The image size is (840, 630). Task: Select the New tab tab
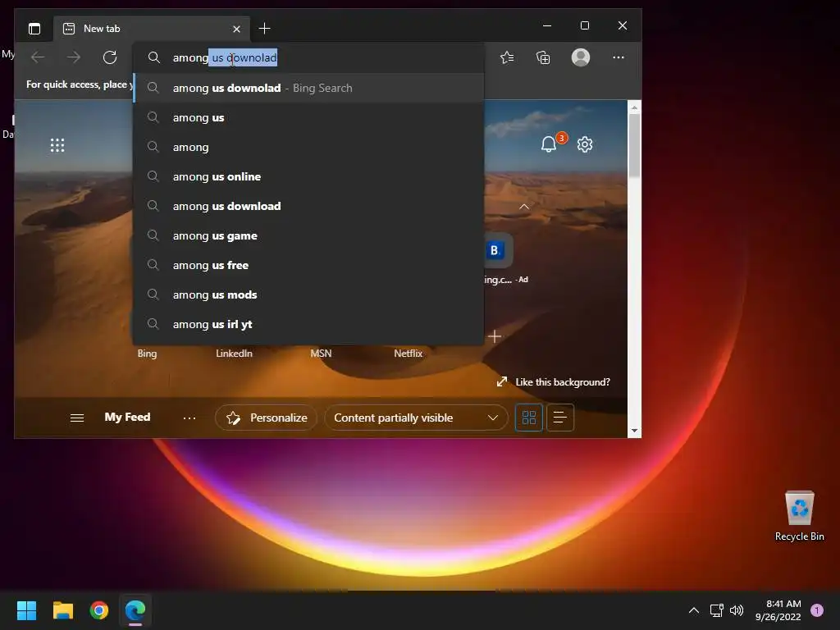(x=152, y=29)
